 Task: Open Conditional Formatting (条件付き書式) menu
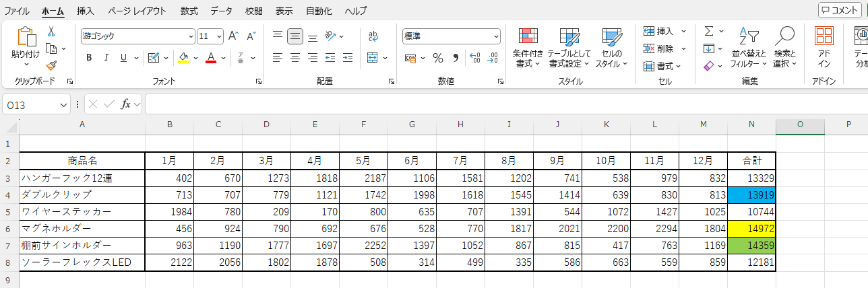coord(528,47)
